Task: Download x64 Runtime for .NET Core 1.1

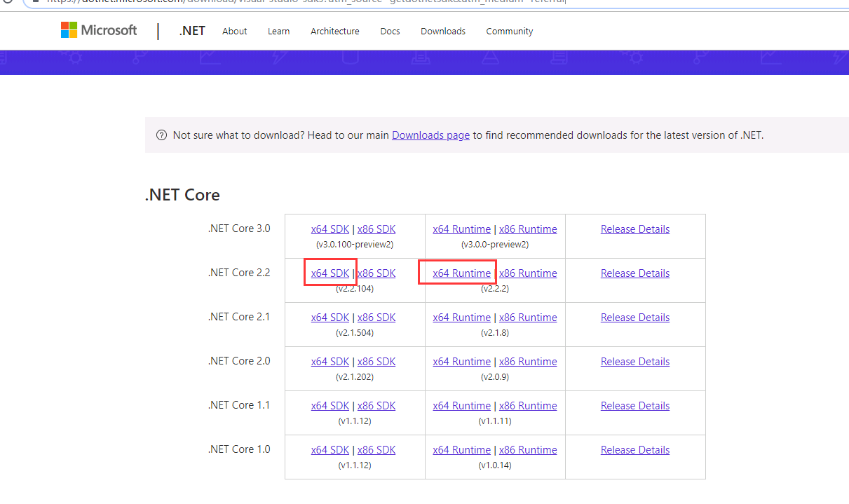Action: click(462, 406)
